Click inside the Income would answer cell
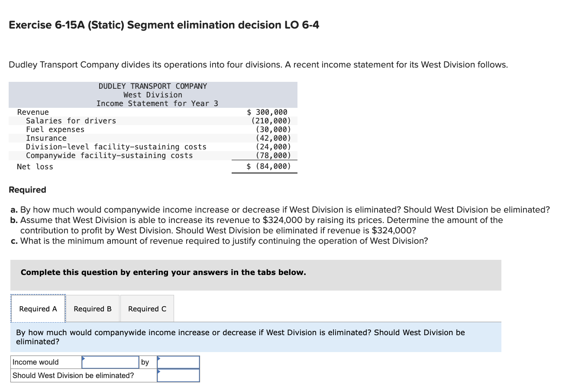Viewport: 588px width, 388px height. coord(110,362)
